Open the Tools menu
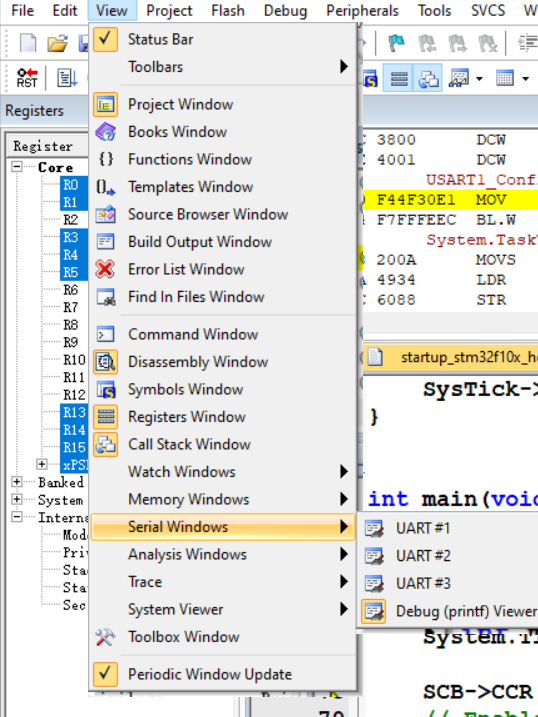The image size is (538, 717). pos(434,10)
